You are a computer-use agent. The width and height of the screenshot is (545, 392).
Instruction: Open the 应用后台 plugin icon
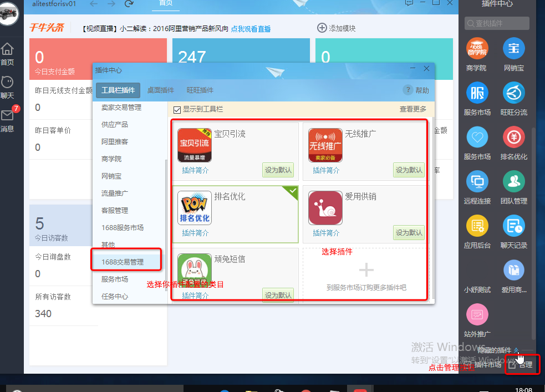tap(477, 226)
